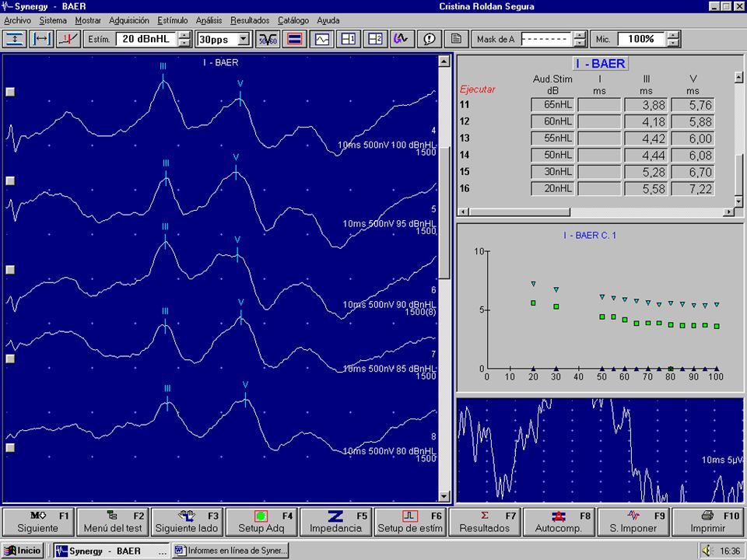Click the Estím. 20 dBnHL value field
Viewport: 747px width, 560px height.
pos(146,39)
